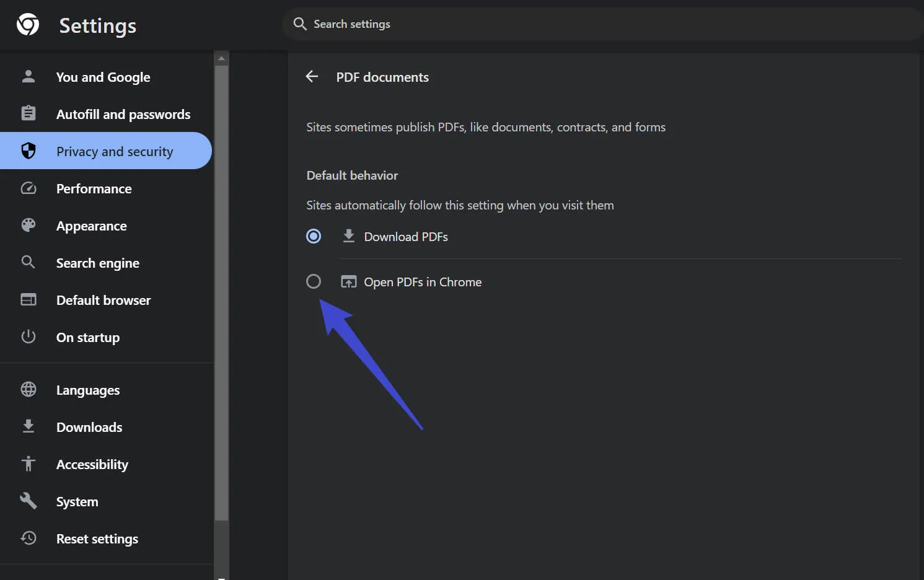The image size is (924, 580).
Task: Select the Privacy and security shield icon
Action: click(28, 151)
